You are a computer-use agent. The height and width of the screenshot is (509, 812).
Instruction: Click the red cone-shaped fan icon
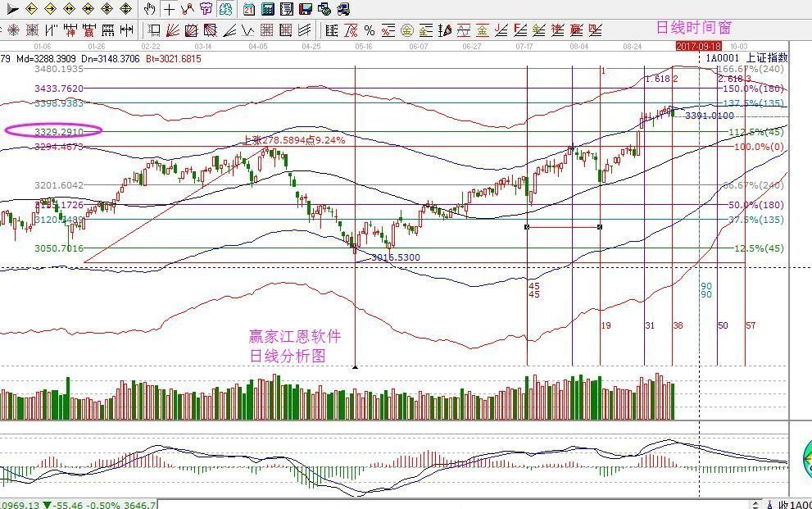click(444, 30)
